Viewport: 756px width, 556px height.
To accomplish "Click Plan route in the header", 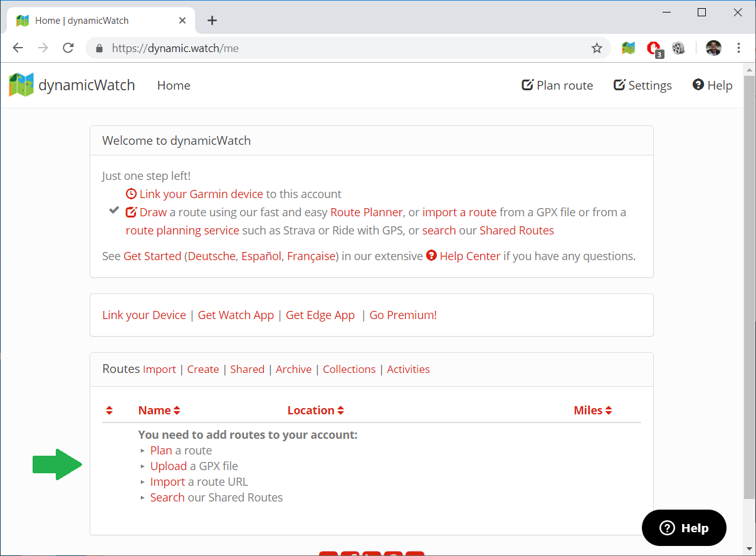I will [x=557, y=86].
